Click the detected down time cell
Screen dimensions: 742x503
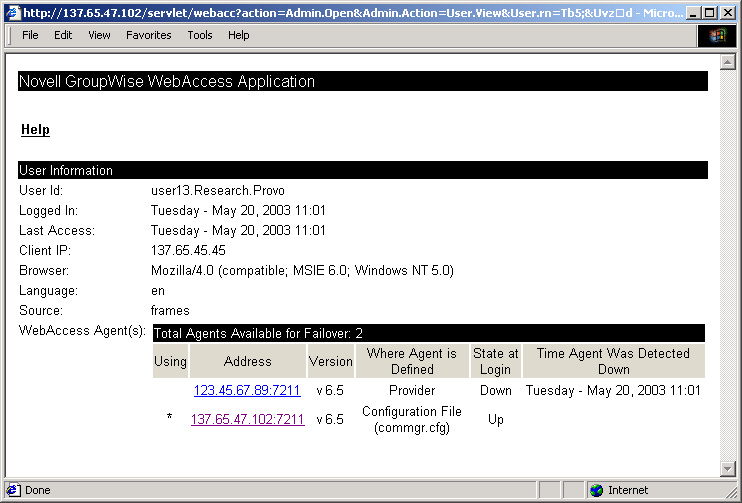613,390
